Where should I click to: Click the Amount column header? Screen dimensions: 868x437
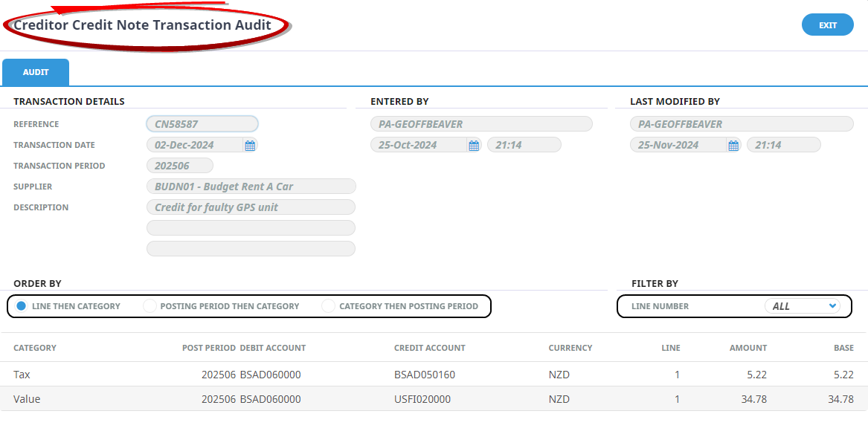click(748, 348)
